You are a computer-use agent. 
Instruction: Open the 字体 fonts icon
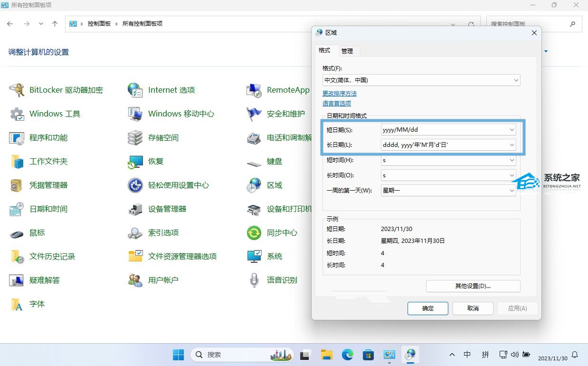pos(17,304)
